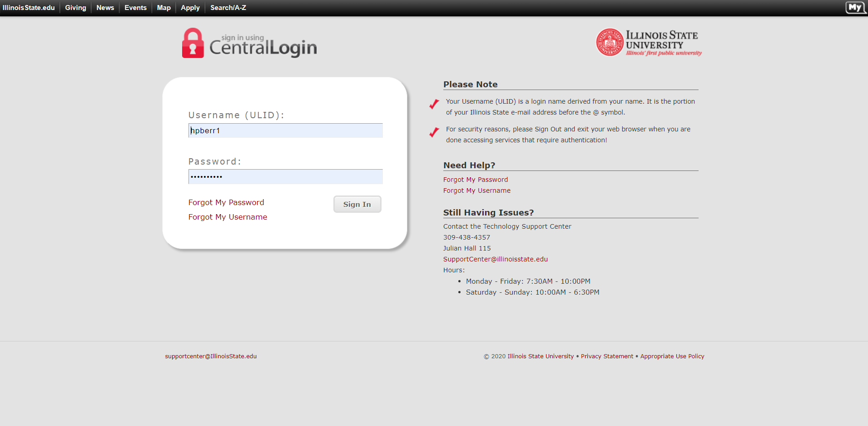Open Forgot My Password inside the login box
The width and height of the screenshot is (868, 426).
[226, 202]
